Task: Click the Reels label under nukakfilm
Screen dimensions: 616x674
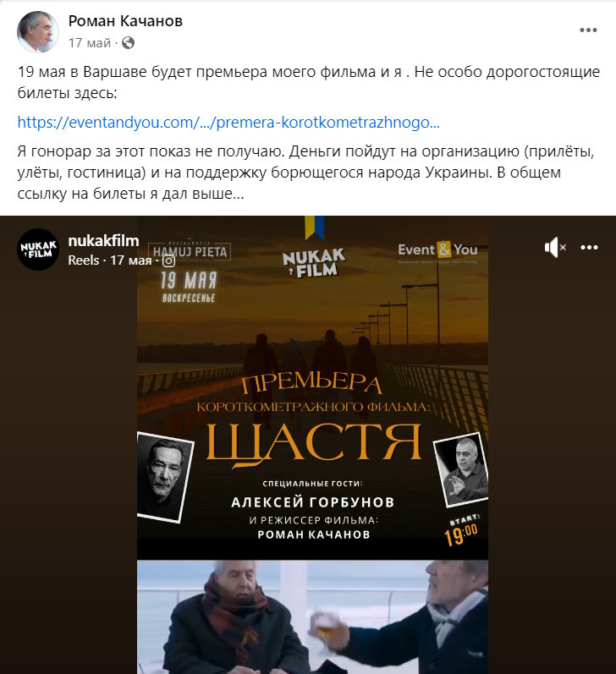Action: [84, 260]
